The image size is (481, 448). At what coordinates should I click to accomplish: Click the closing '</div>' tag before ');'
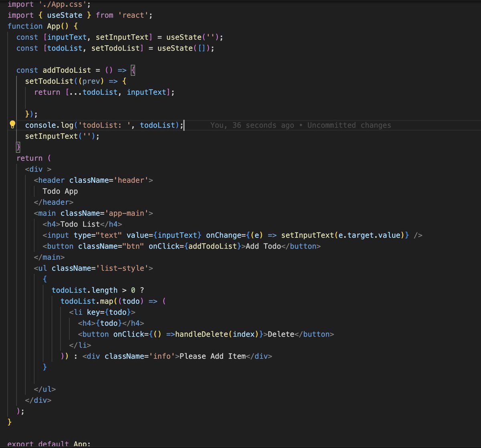(x=38, y=400)
